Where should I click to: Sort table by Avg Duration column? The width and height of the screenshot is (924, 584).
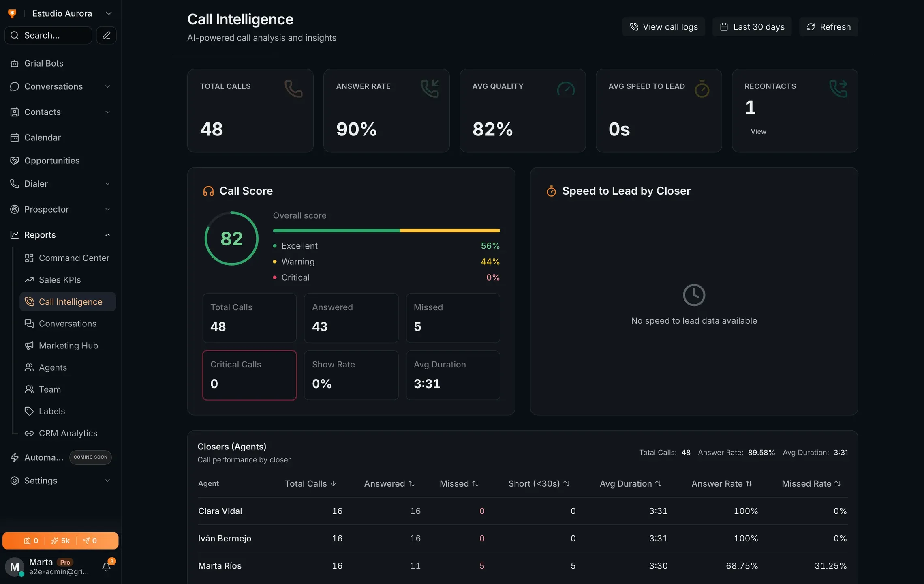tap(631, 484)
